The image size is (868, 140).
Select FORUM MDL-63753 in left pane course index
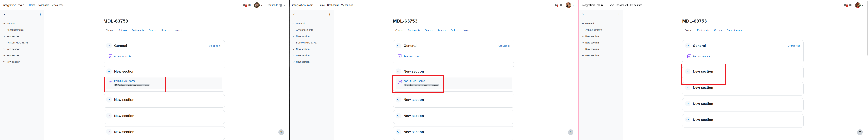tap(17, 43)
